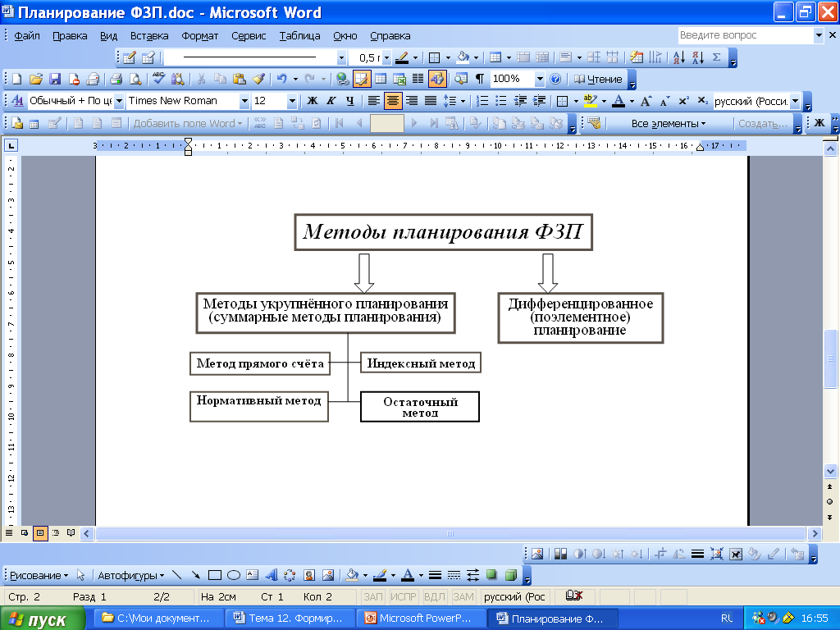Align text right
The height and width of the screenshot is (630, 840).
tap(412, 101)
